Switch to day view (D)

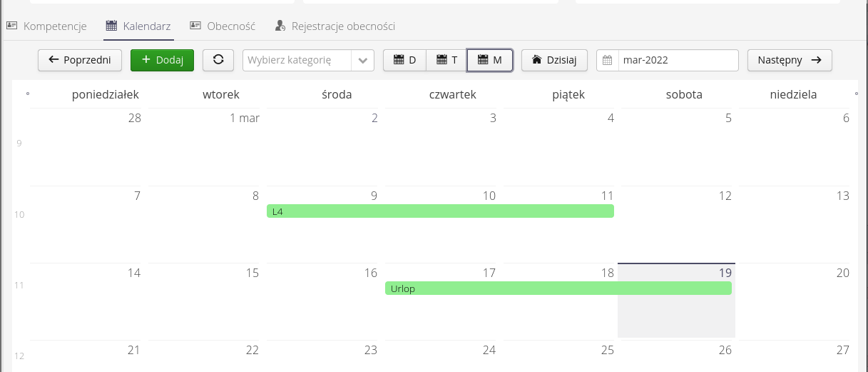(404, 60)
